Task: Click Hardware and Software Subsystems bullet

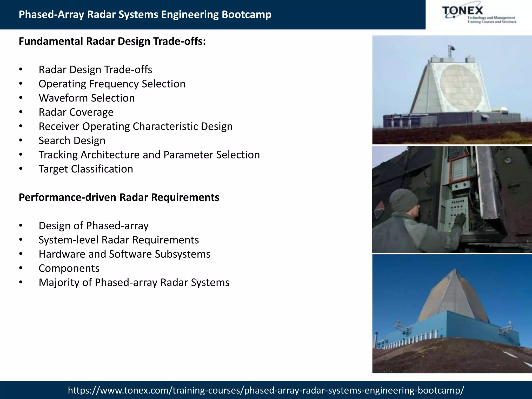Action: 124,254
